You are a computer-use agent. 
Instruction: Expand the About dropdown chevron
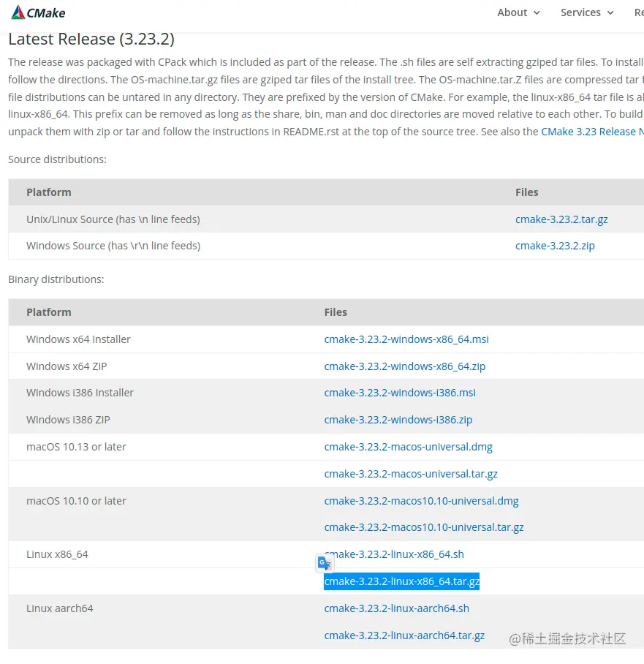coord(537,13)
